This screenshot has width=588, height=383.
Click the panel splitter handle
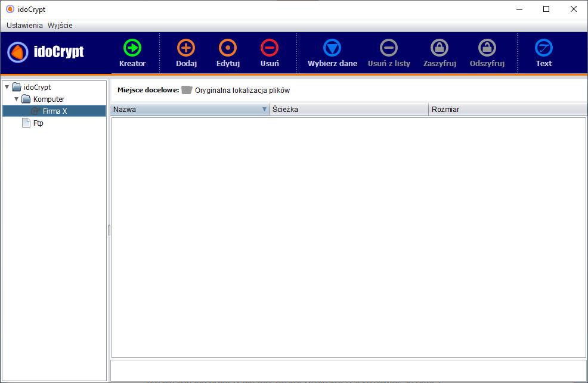(x=109, y=230)
